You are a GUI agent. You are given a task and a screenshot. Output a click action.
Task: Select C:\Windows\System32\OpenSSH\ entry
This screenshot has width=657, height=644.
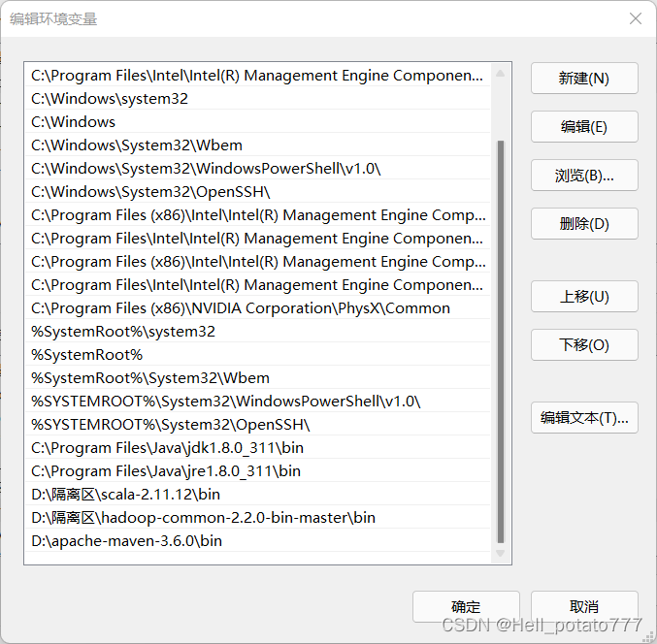pos(257,192)
